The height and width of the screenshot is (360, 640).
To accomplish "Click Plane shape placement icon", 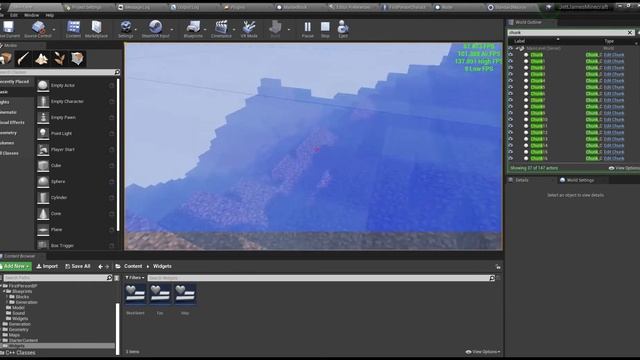I will (x=43, y=229).
